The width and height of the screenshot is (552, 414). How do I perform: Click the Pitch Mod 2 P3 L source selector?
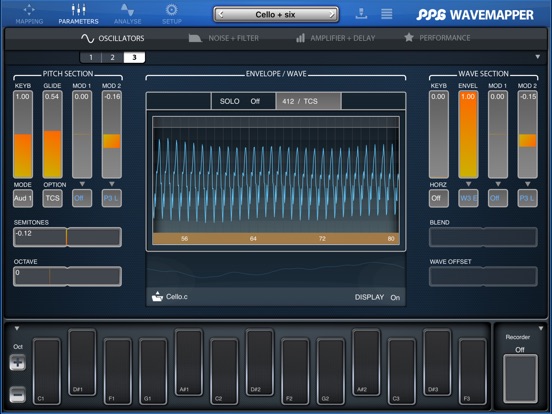click(112, 198)
